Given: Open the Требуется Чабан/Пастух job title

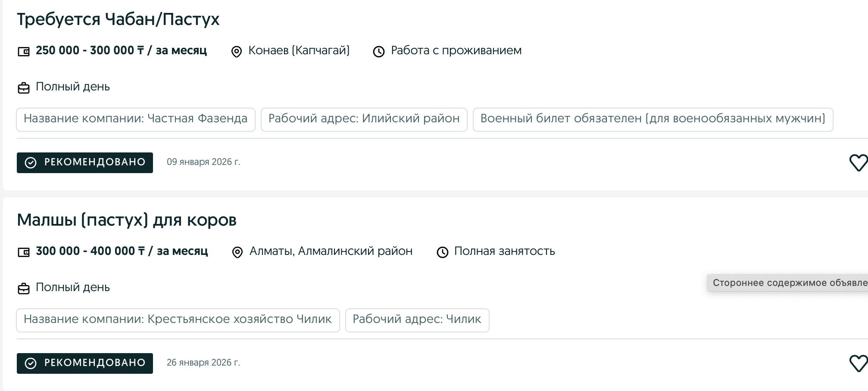Looking at the screenshot, I should (x=118, y=19).
